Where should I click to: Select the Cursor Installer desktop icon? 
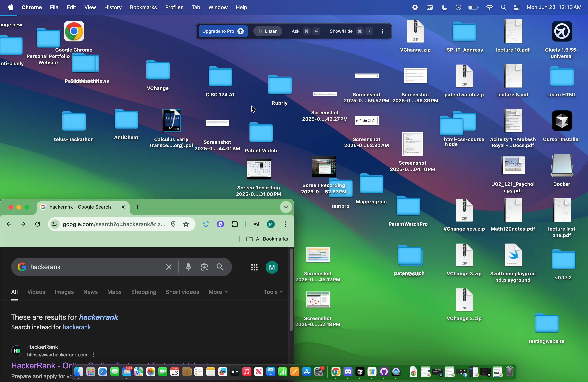click(x=562, y=121)
